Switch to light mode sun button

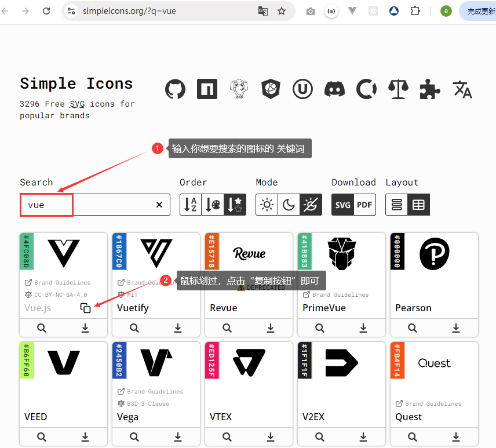(x=267, y=205)
